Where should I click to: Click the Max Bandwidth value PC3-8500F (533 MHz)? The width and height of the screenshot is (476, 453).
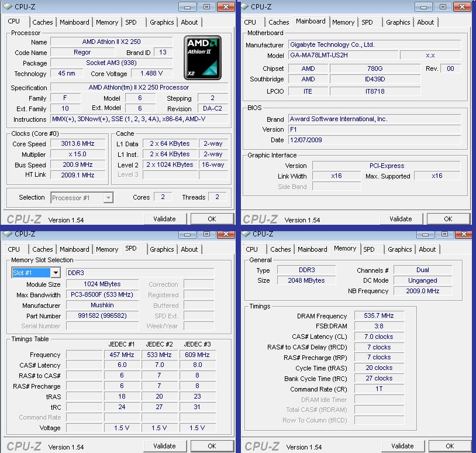[102, 294]
